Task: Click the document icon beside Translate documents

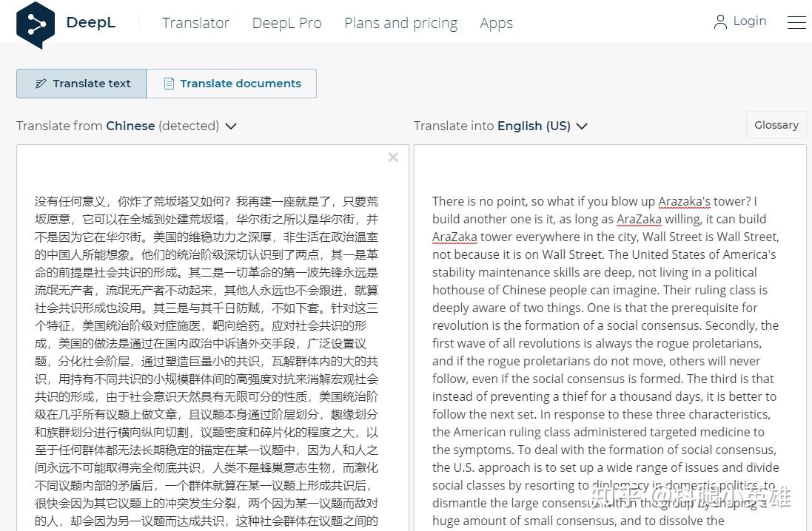Action: [168, 84]
